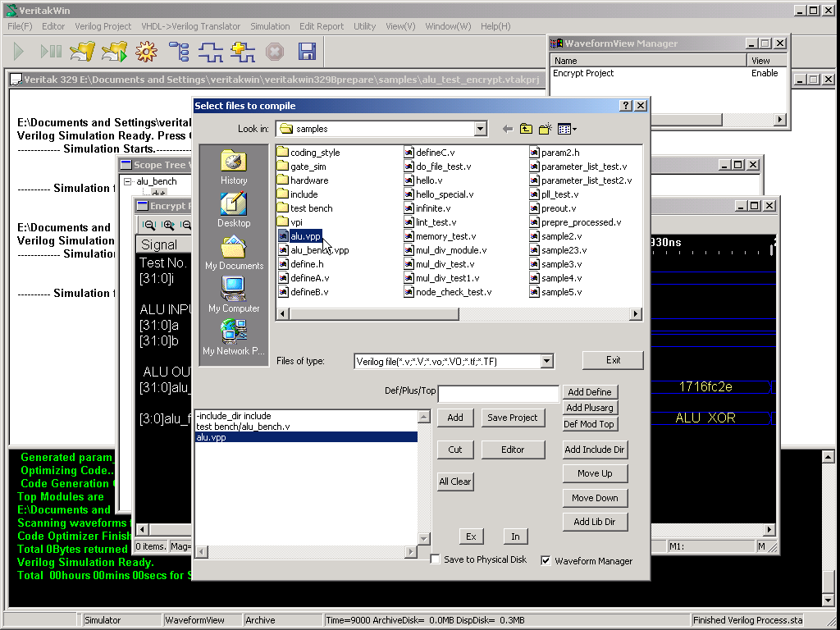
Task: Create a new folder using the dialog icon
Action: point(545,129)
